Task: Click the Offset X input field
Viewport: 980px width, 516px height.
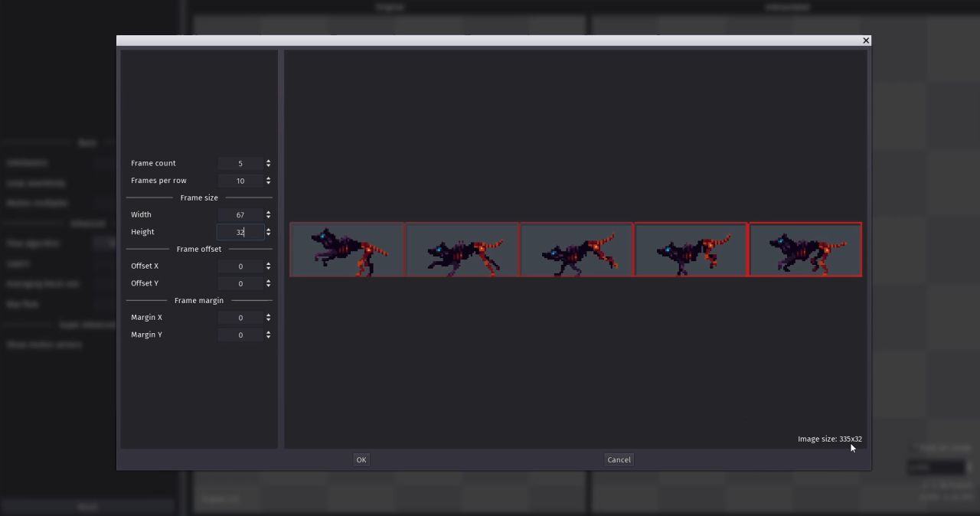Action: [x=240, y=266]
